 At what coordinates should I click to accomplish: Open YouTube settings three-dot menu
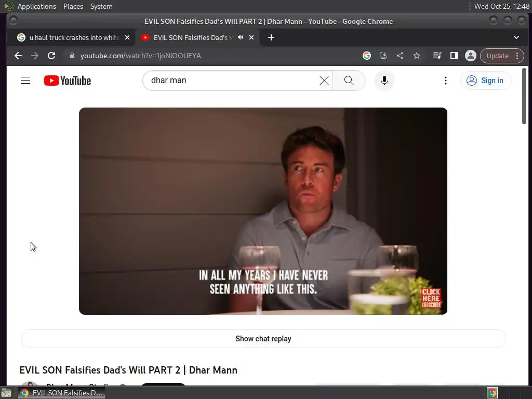pyautogui.click(x=445, y=81)
